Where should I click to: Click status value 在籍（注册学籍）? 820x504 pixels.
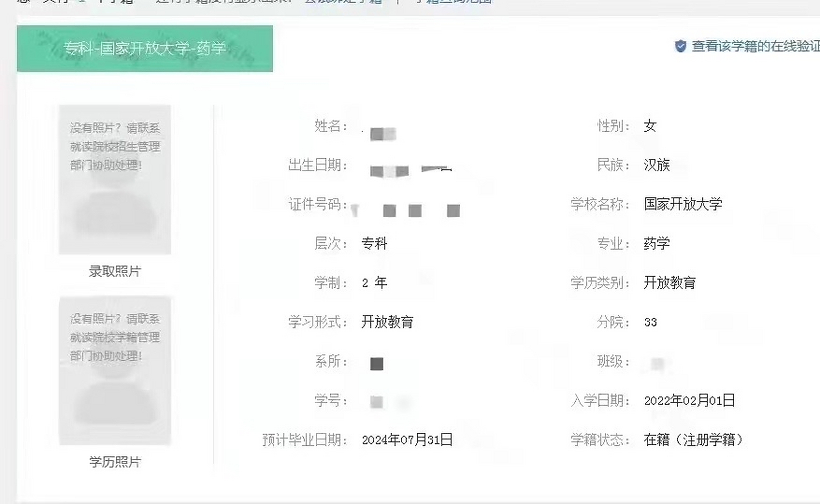694,440
